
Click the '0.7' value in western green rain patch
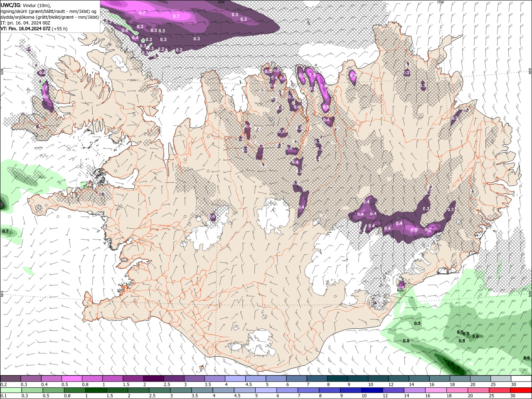point(5,231)
